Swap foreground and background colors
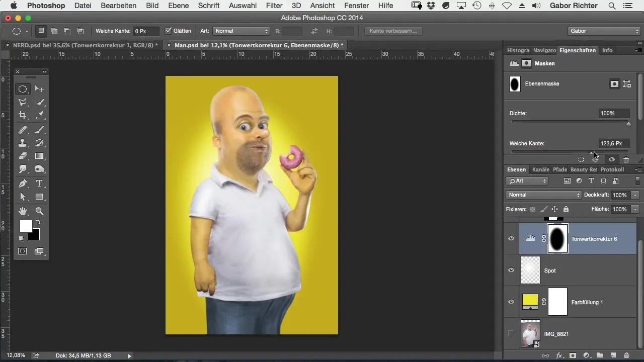 38,222
